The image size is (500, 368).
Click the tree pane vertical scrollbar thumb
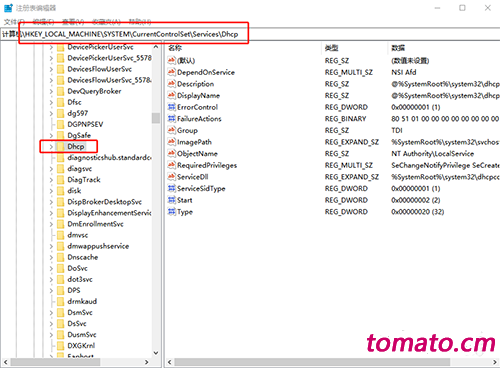pos(156,118)
